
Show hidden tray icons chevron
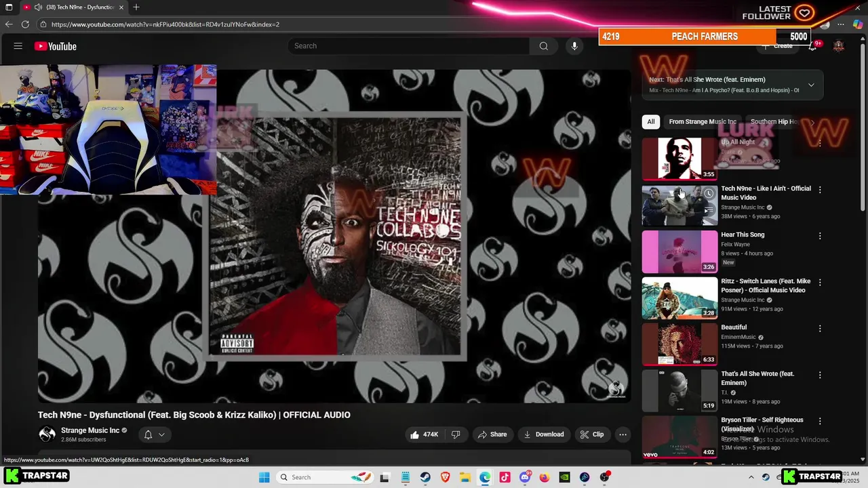(x=751, y=477)
